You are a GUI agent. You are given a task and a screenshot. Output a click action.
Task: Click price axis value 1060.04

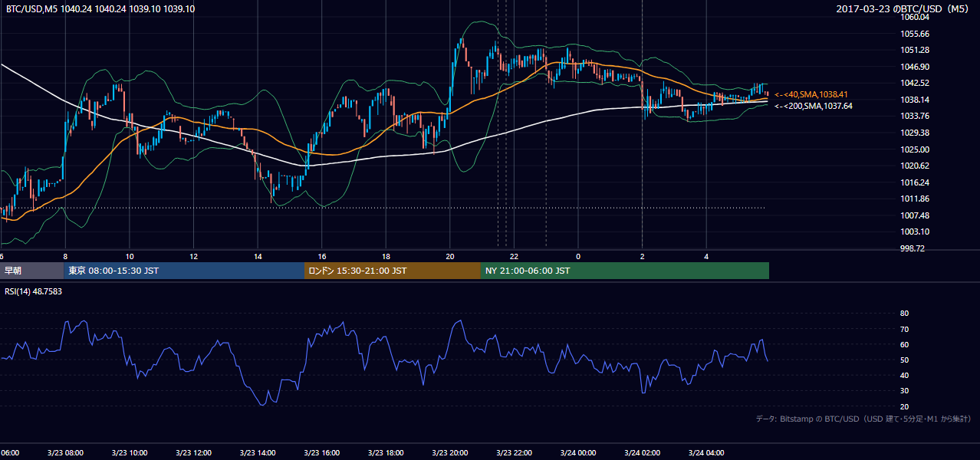[915, 17]
